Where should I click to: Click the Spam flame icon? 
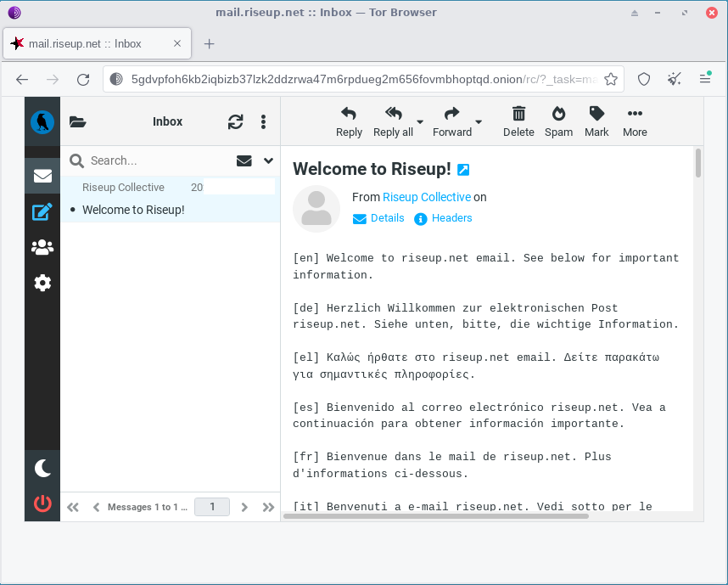[558, 121]
